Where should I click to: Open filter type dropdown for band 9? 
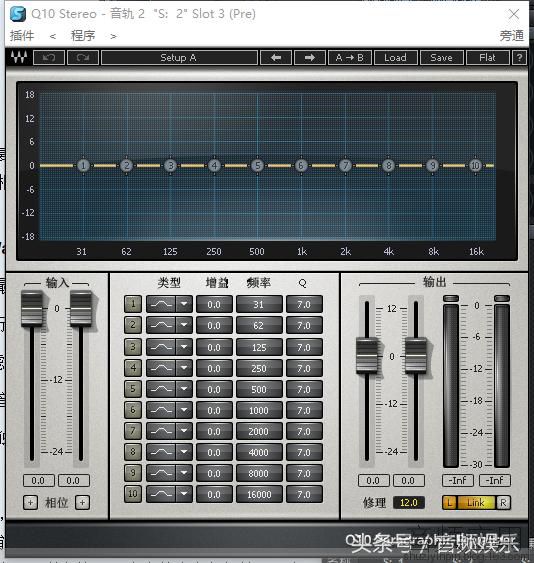pyautogui.click(x=184, y=473)
